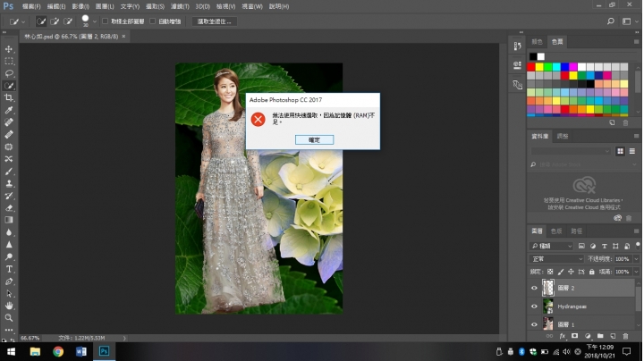The height and width of the screenshot is (361, 644).
Task: Click the layer style fx icon
Action: point(563,336)
